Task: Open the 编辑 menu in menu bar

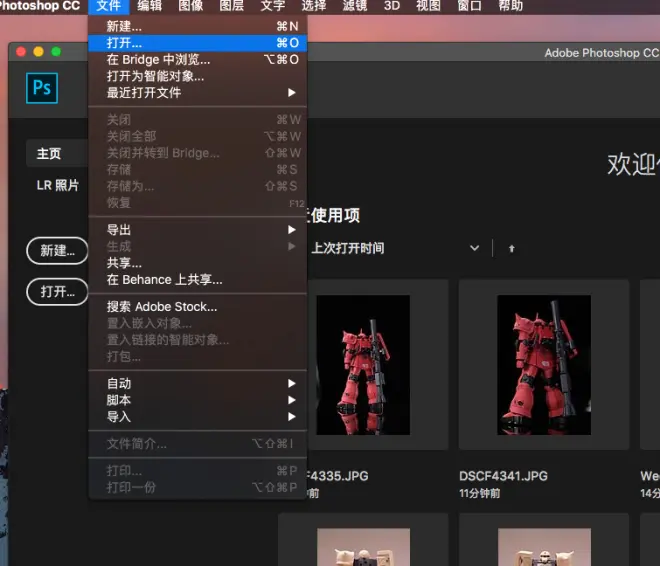Action: tap(149, 6)
